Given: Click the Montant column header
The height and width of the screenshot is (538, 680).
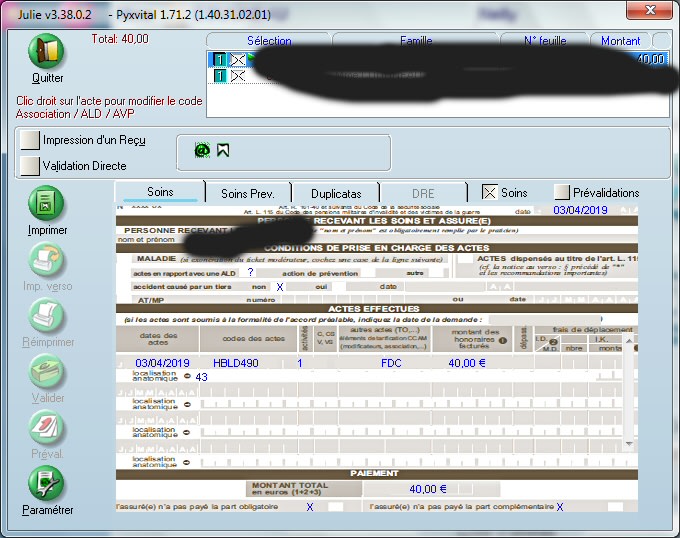Looking at the screenshot, I should tap(621, 41).
